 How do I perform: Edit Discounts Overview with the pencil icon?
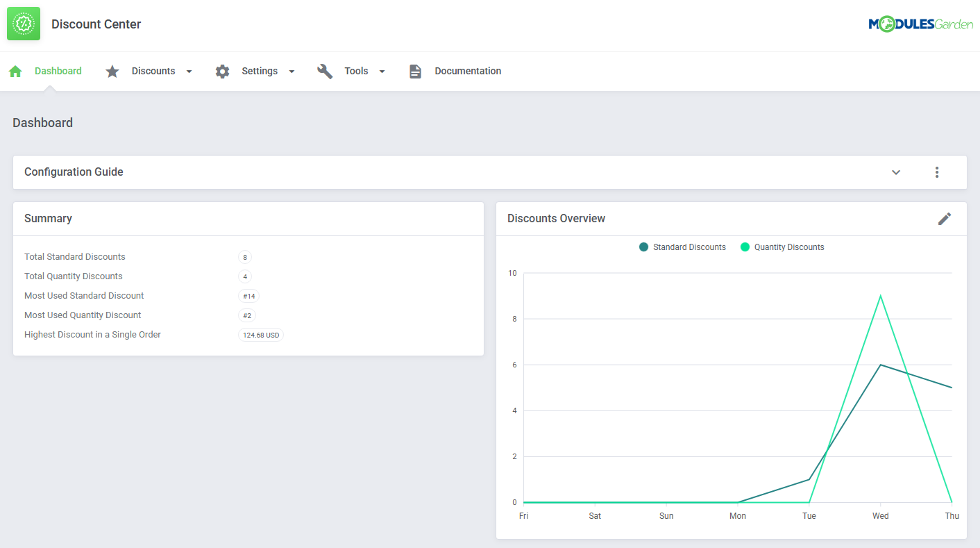(x=945, y=219)
